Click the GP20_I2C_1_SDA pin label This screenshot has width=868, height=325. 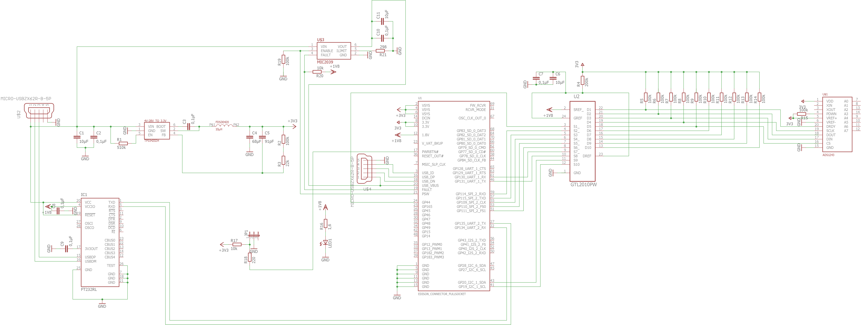pyautogui.click(x=472, y=283)
